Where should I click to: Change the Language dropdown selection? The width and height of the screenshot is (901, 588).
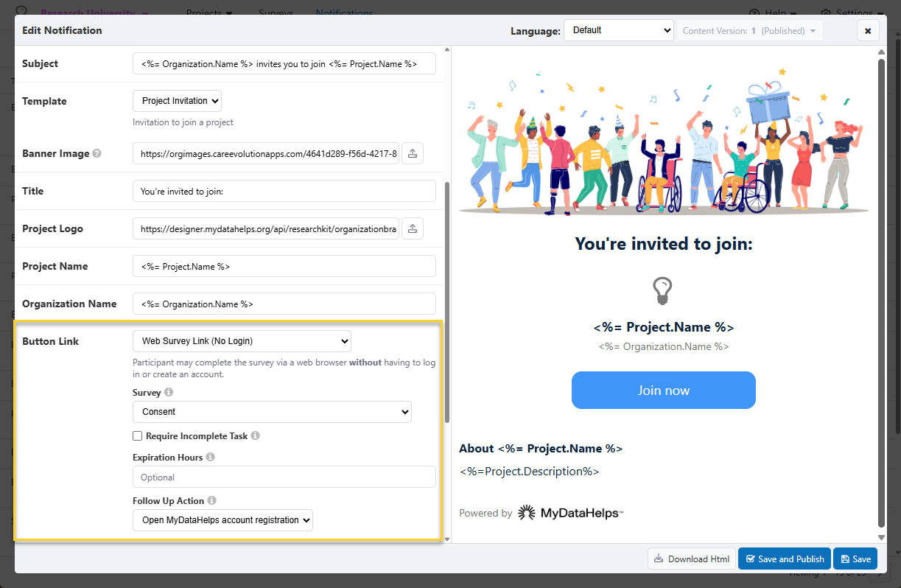[618, 30]
